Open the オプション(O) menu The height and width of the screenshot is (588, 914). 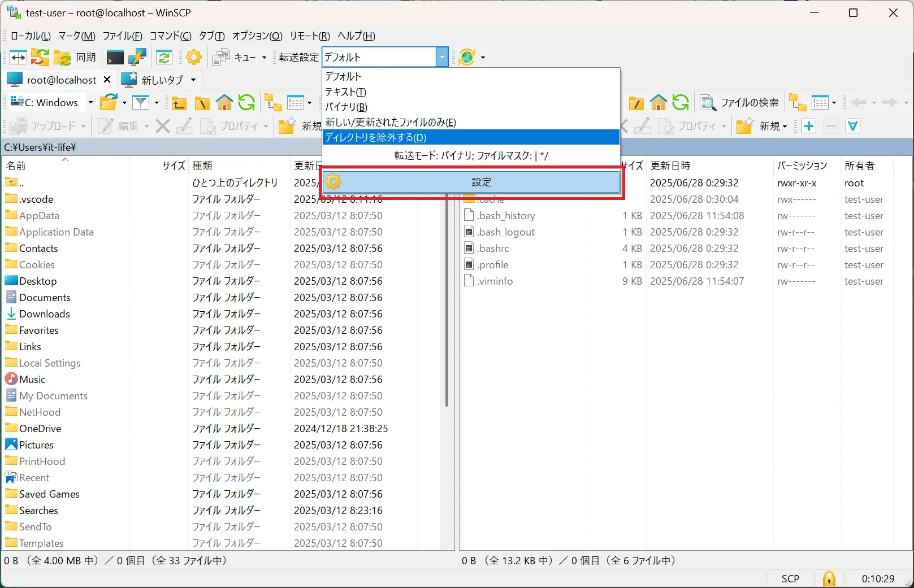pos(257,36)
